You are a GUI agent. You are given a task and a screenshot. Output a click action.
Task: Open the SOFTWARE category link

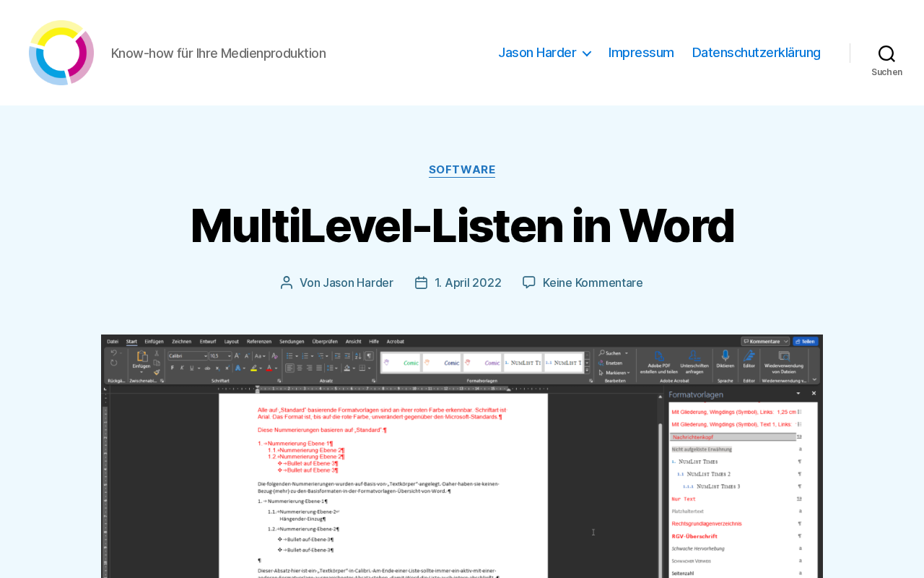(462, 170)
